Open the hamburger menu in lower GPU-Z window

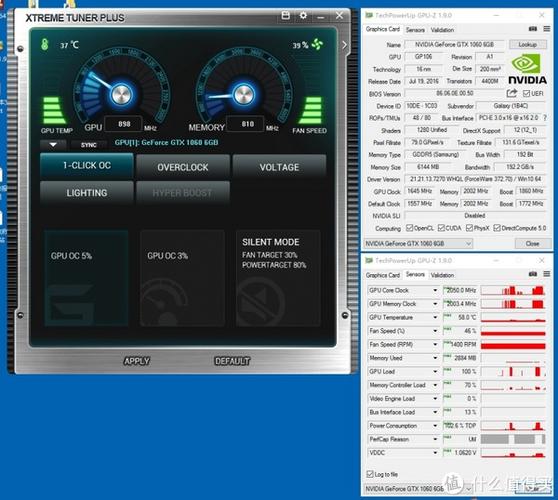547,274
